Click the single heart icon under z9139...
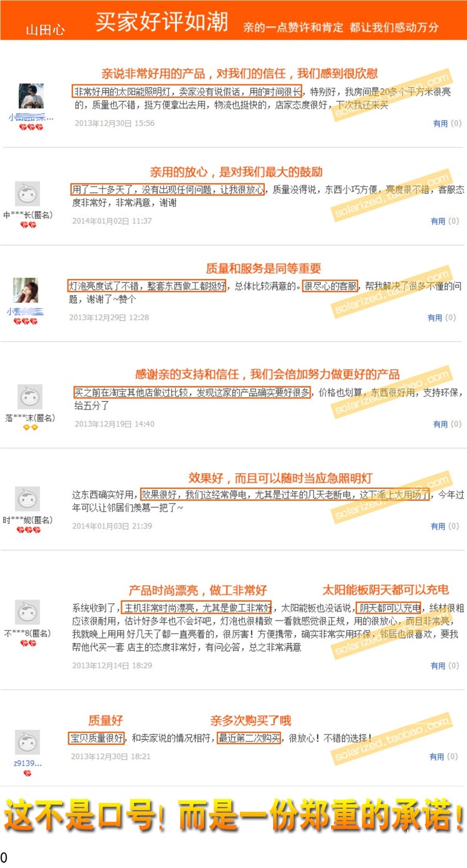 pos(27,773)
